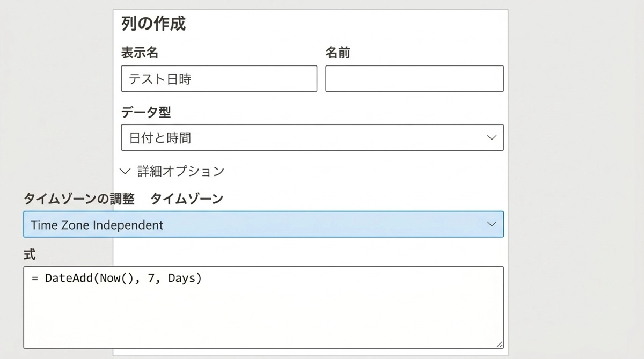
Task: Focus the empty 名前 text field
Action: pos(414,79)
